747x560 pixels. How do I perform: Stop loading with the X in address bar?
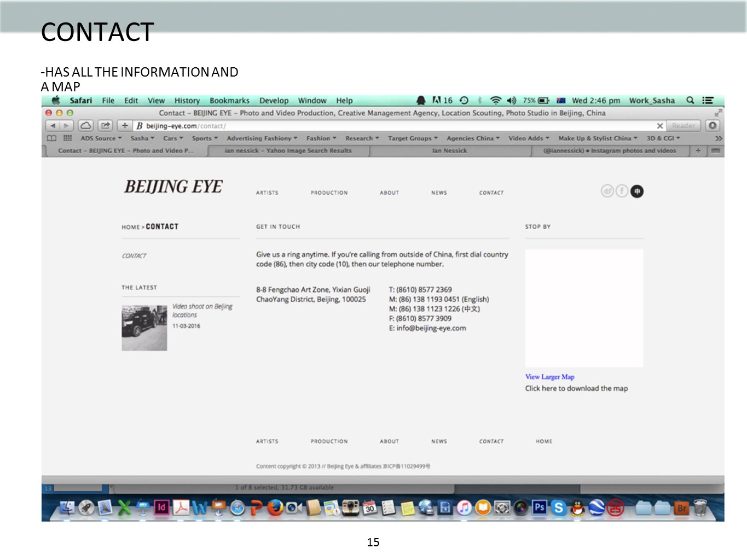[660, 126]
